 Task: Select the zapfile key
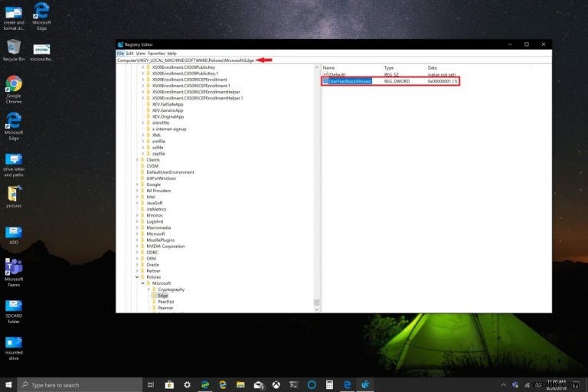[x=158, y=153]
